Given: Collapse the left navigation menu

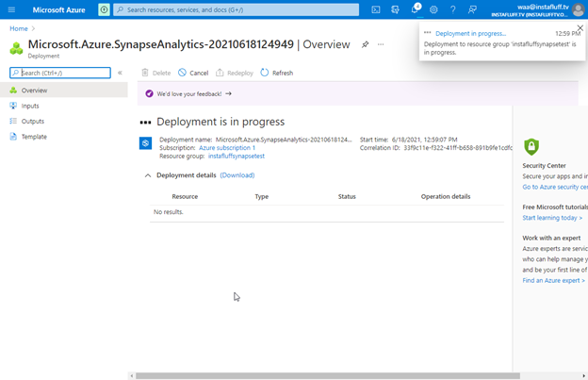Looking at the screenshot, I should [120, 73].
